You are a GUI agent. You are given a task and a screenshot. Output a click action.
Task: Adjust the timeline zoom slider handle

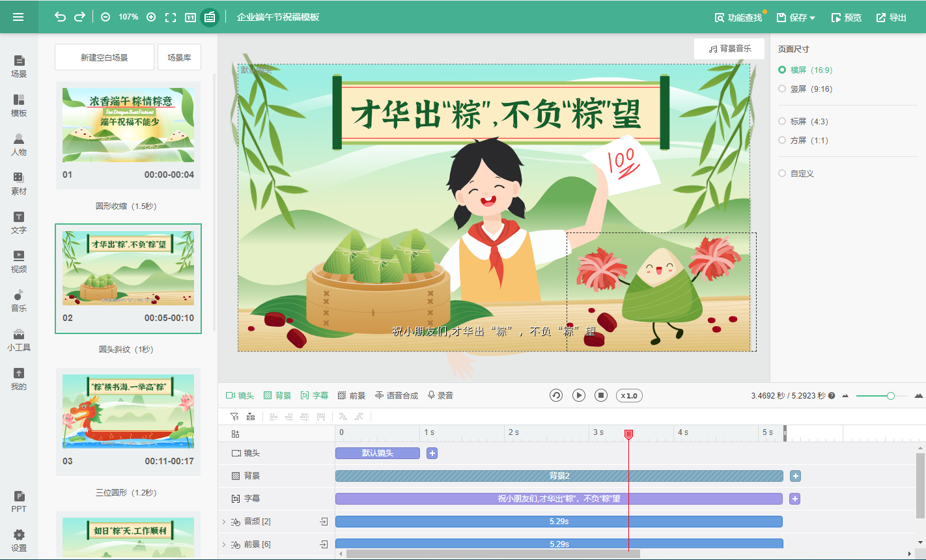coord(890,396)
